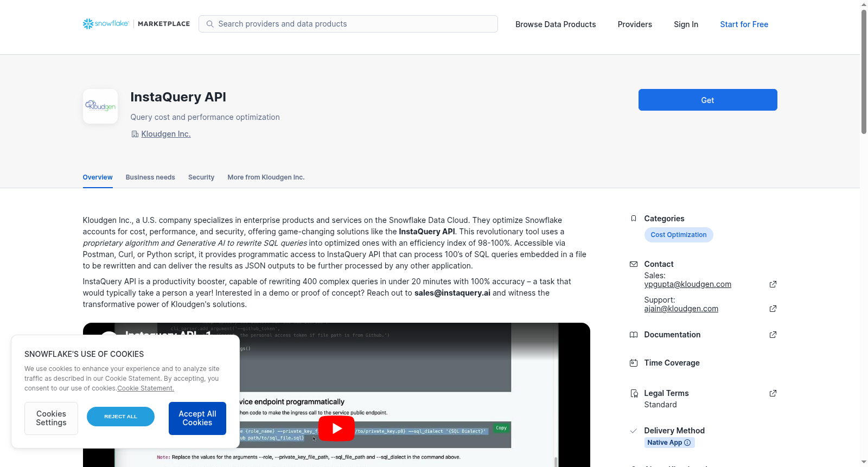868x467 pixels.
Task: Click the Native App badge
Action: click(669, 443)
